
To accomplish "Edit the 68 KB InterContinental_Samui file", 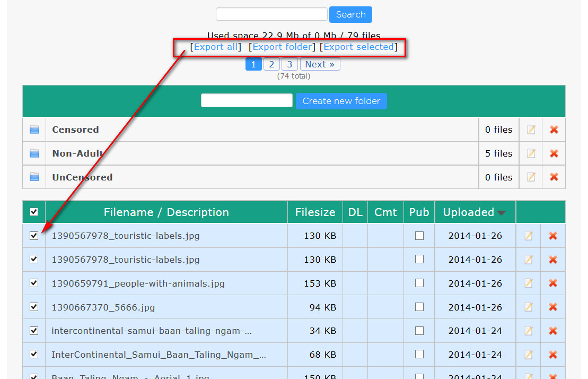I will (x=528, y=355).
